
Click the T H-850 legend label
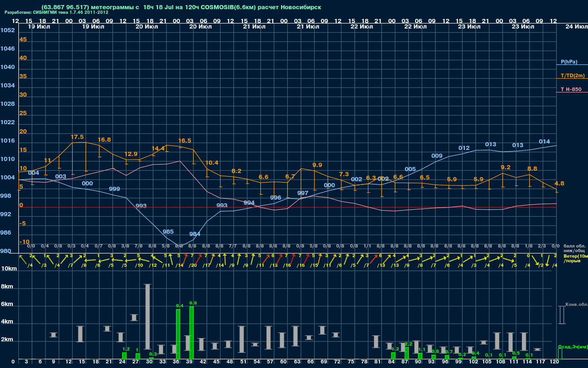point(571,89)
